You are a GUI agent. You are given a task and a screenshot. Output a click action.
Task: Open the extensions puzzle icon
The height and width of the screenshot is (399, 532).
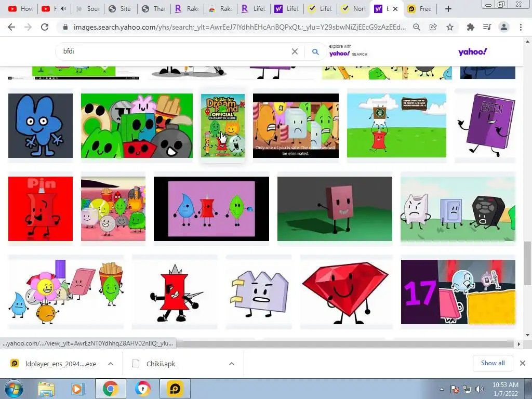pyautogui.click(x=470, y=27)
